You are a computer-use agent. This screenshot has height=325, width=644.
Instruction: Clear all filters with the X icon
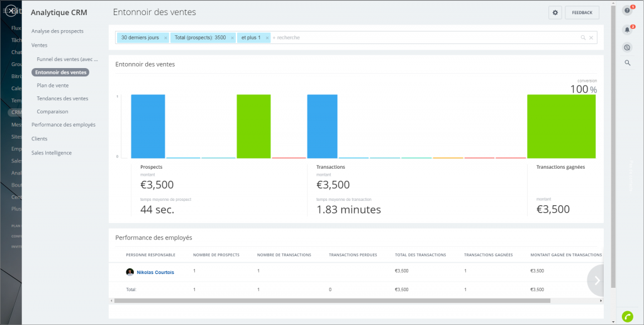591,38
